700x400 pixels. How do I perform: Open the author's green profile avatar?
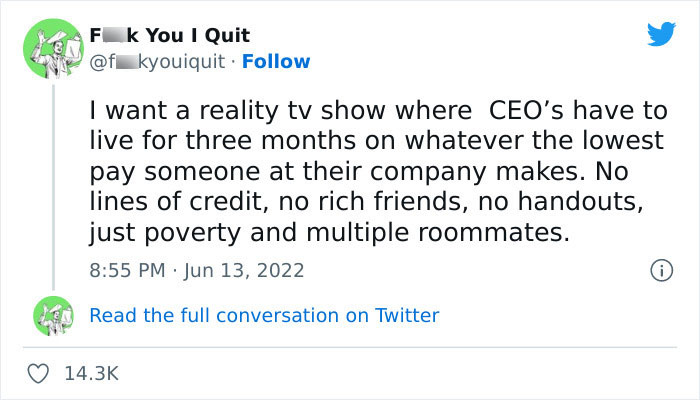pyautogui.click(x=49, y=49)
